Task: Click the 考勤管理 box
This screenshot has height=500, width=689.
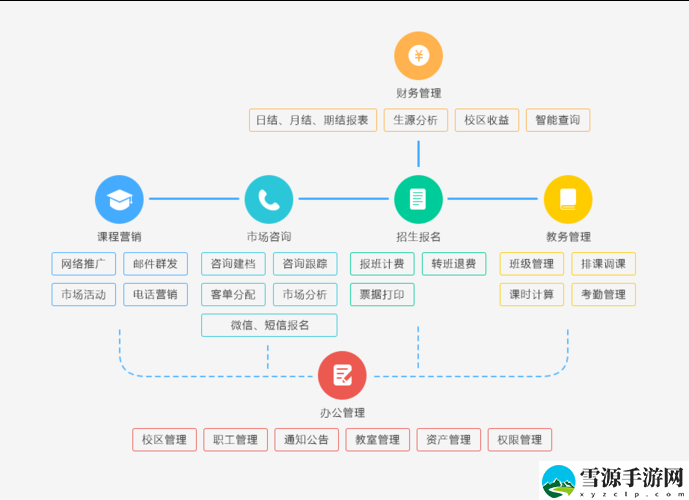Action: point(604,294)
